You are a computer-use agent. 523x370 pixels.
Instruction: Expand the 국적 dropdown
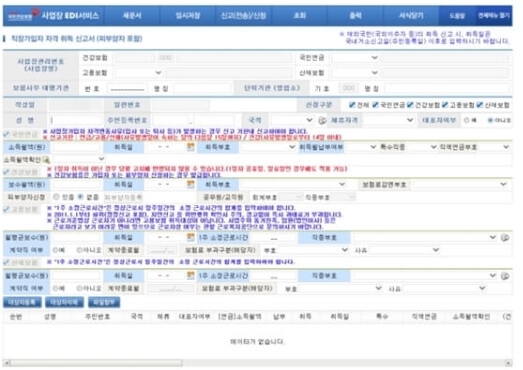coord(293,120)
